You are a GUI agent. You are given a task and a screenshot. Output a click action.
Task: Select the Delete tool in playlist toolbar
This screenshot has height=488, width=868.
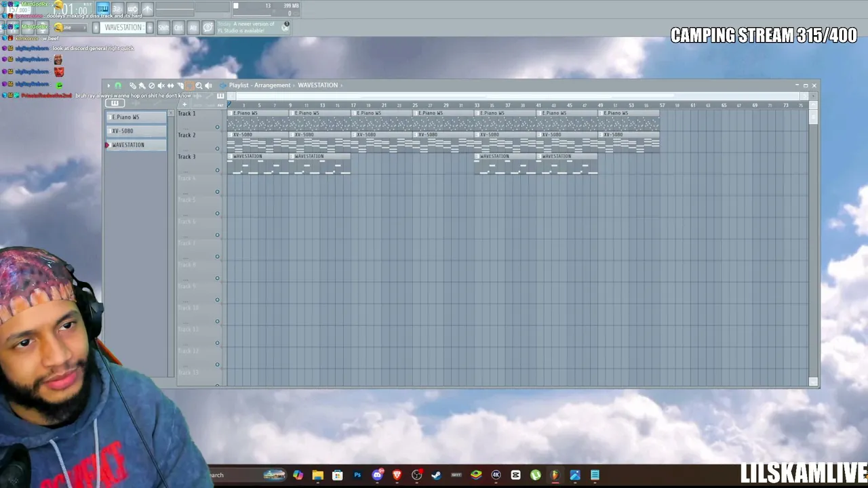pyautogui.click(x=151, y=85)
